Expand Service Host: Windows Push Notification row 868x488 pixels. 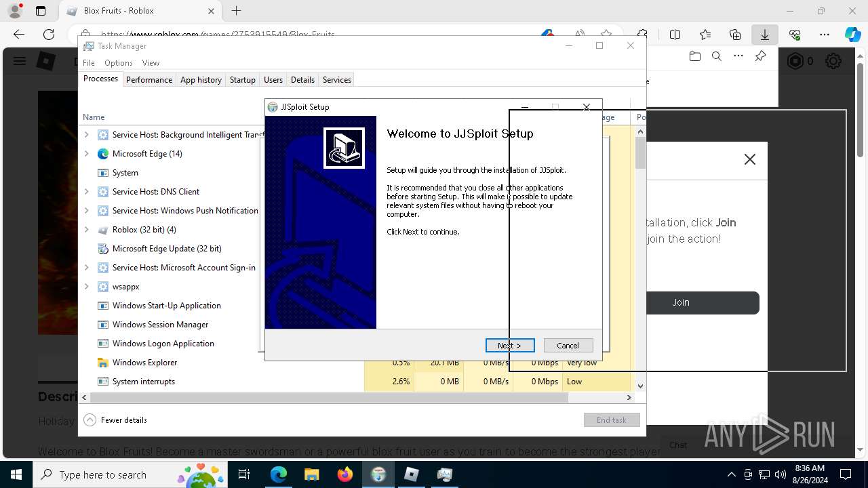(86, 211)
